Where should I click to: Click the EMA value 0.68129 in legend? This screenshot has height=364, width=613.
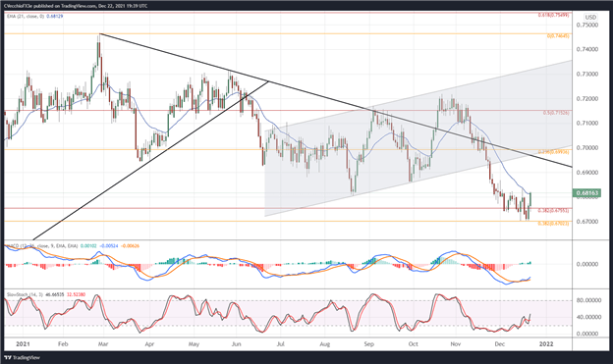point(55,17)
